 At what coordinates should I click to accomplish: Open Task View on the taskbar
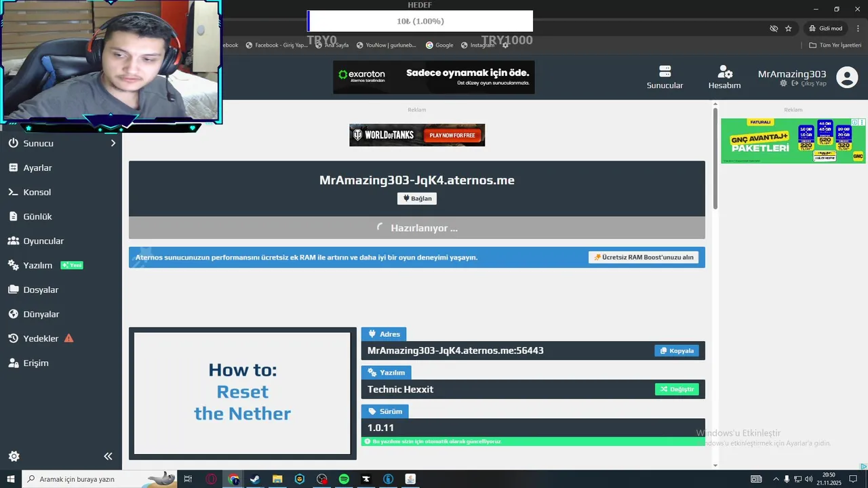(188, 479)
